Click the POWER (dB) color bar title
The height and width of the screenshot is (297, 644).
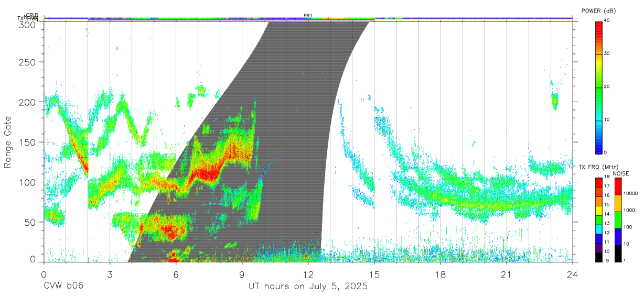(x=598, y=10)
